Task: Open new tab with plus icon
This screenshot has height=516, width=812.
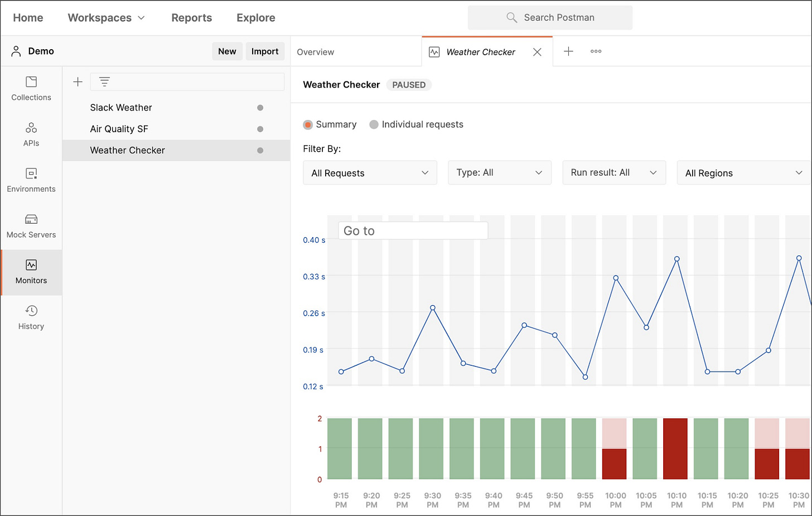Action: pyautogui.click(x=568, y=51)
